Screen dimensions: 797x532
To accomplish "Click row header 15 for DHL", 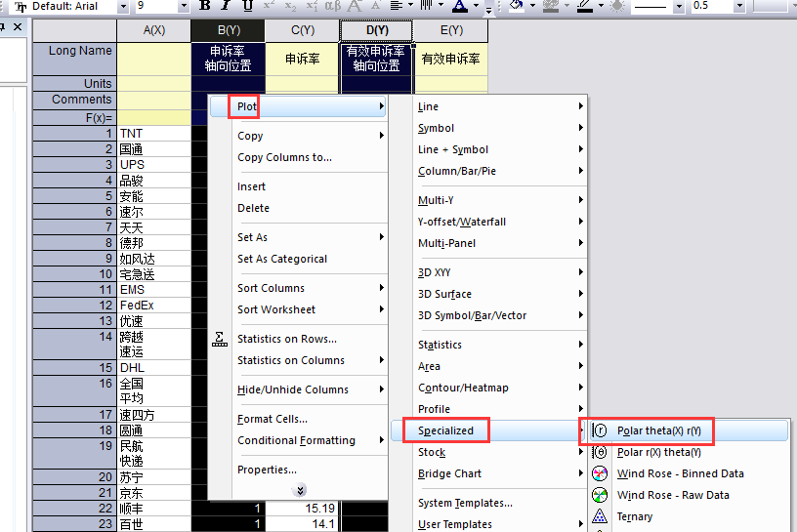I will [75, 367].
